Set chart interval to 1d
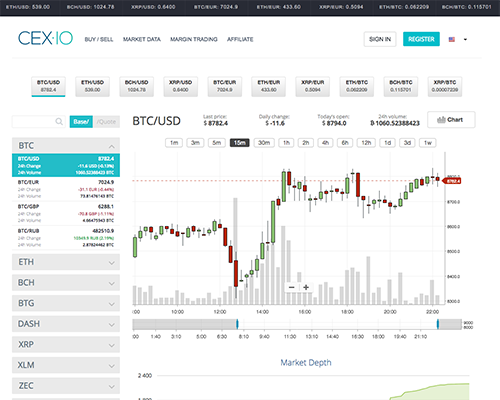The image size is (500, 400). [388, 143]
